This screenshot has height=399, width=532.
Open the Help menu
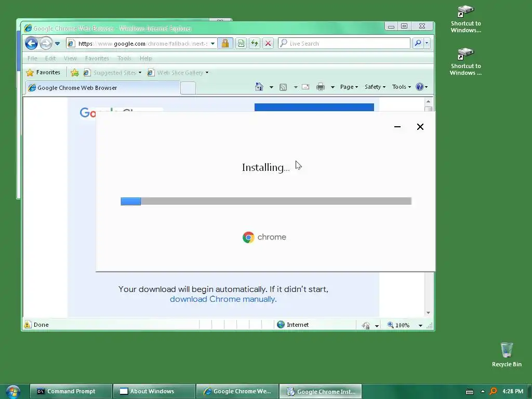point(146,58)
